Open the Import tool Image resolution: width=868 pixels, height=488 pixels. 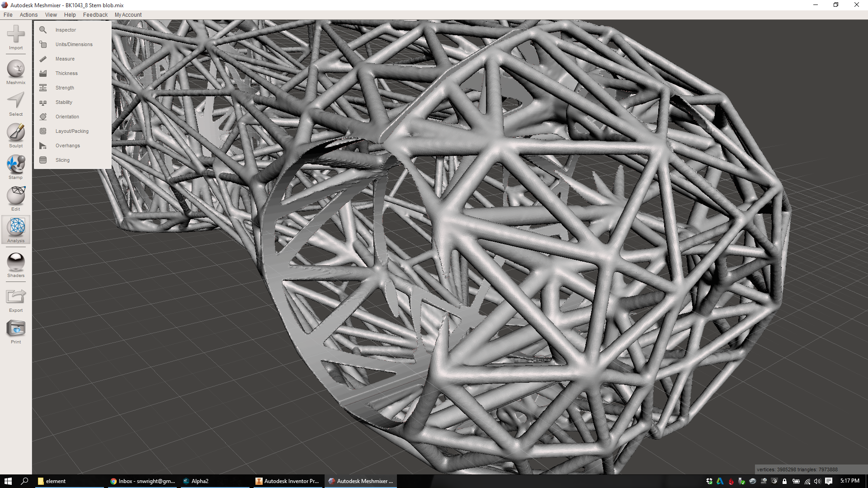pos(15,38)
